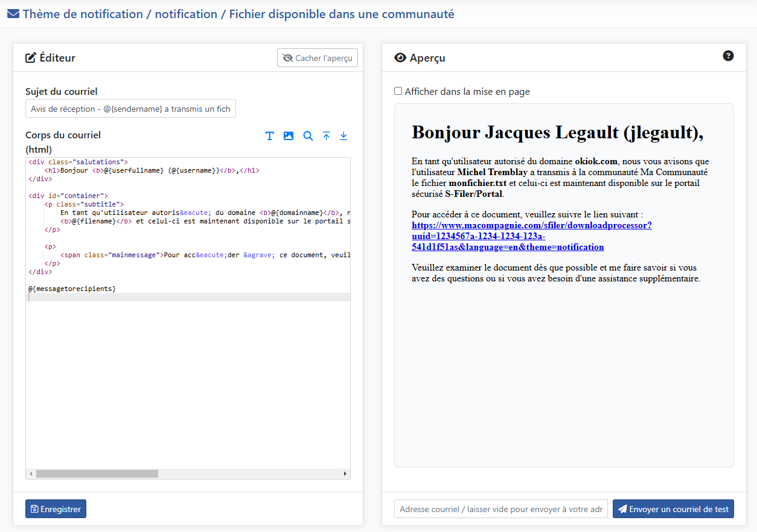Click the horizontal scrollbar thumb in code editor
Viewport: 757px width, 532px height.
click(97, 474)
